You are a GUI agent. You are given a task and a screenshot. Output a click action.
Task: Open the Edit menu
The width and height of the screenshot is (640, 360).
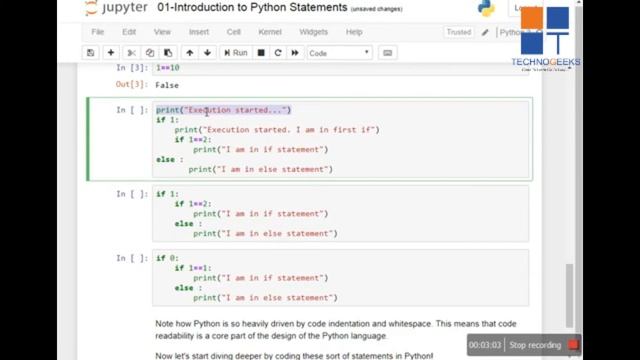(x=129, y=32)
